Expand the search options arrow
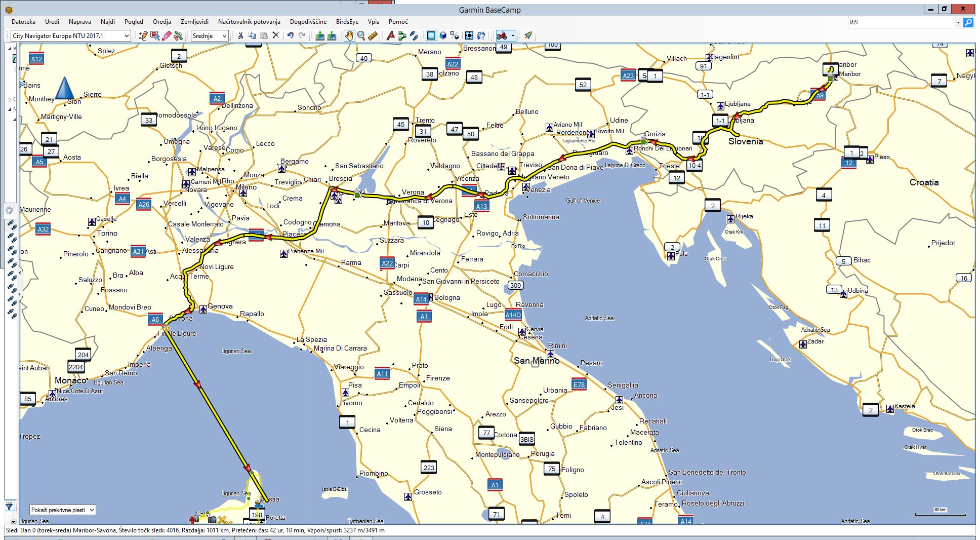This screenshot has height=540, width=980. 958,22
